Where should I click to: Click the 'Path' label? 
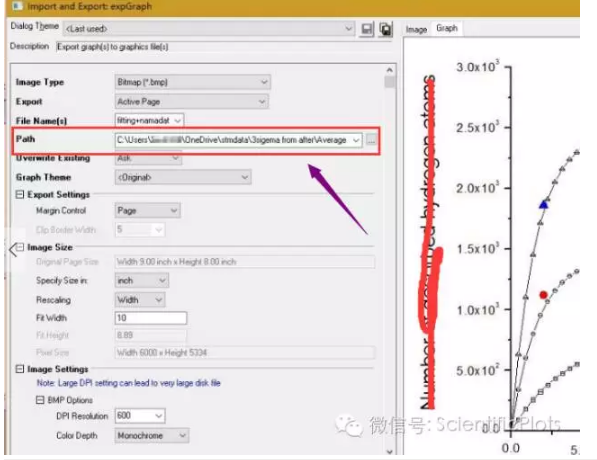[26, 139]
